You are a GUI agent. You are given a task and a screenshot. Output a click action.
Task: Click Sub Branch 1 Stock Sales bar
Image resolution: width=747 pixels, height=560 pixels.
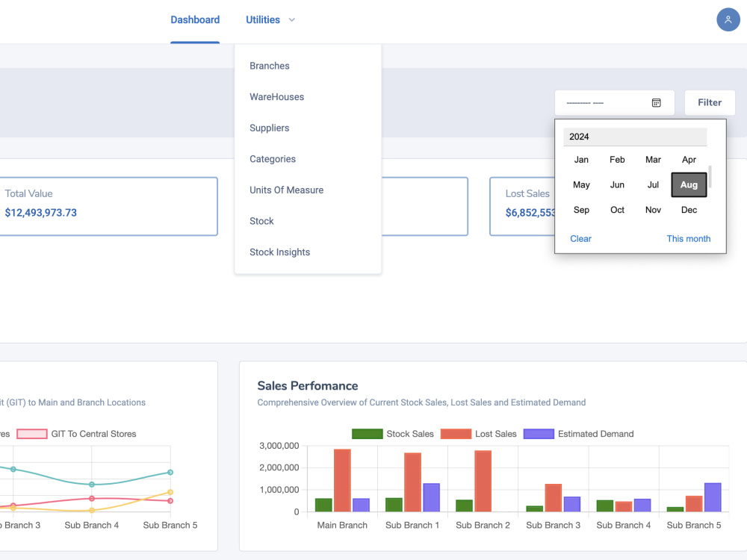point(394,505)
